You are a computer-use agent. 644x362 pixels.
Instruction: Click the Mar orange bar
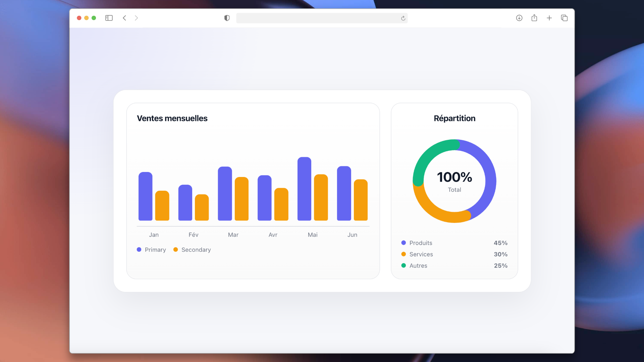tap(241, 199)
